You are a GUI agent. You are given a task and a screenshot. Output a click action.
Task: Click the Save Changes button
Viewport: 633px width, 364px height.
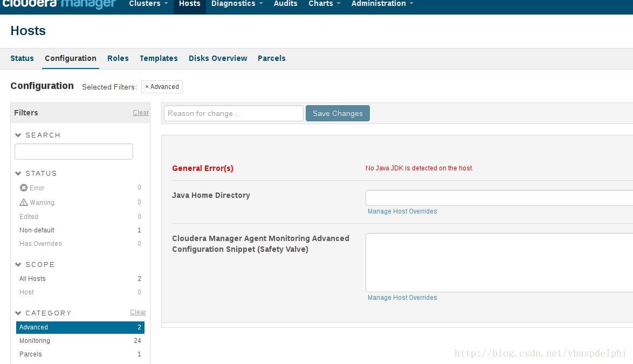pos(338,113)
